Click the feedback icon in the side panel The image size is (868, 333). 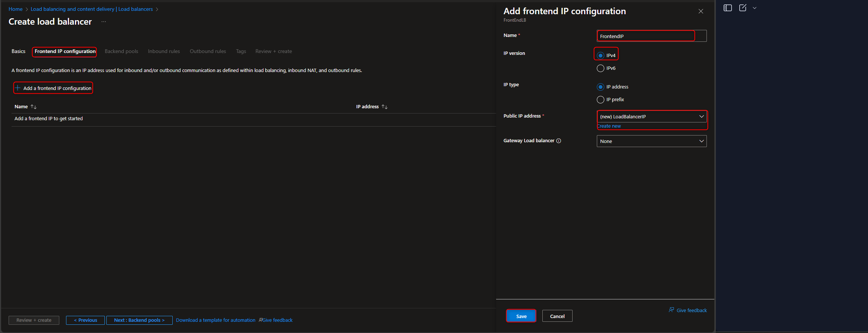tap(671, 310)
